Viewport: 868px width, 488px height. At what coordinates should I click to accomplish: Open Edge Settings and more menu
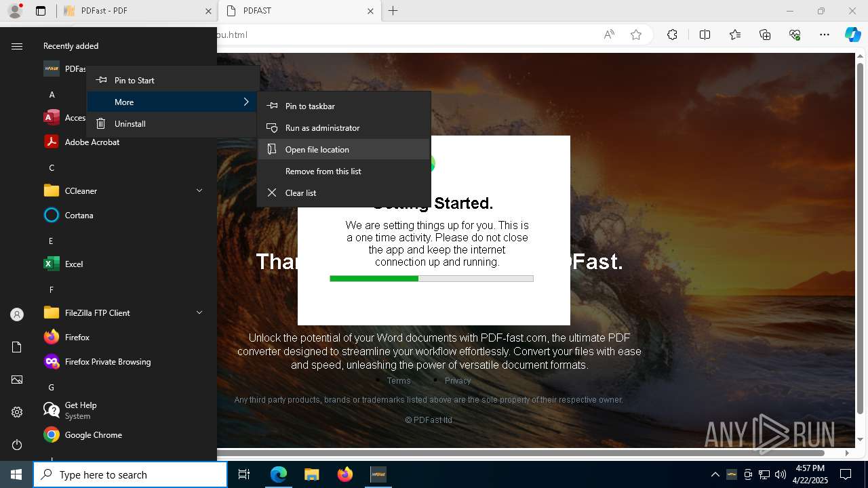click(x=825, y=35)
